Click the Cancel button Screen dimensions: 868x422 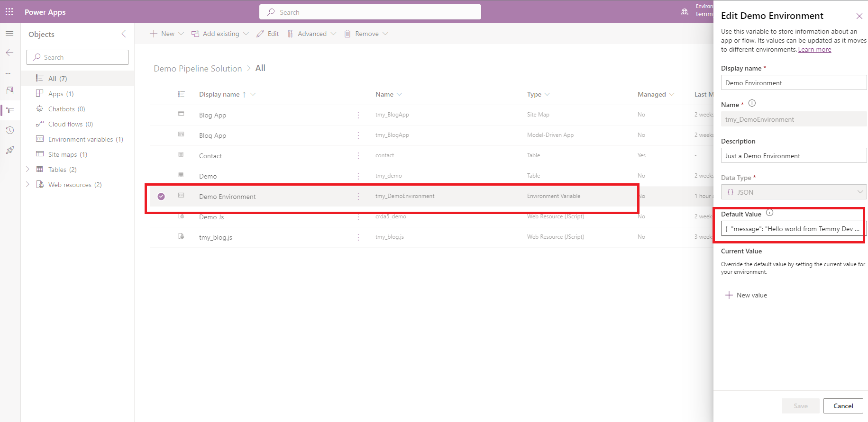[x=843, y=406]
